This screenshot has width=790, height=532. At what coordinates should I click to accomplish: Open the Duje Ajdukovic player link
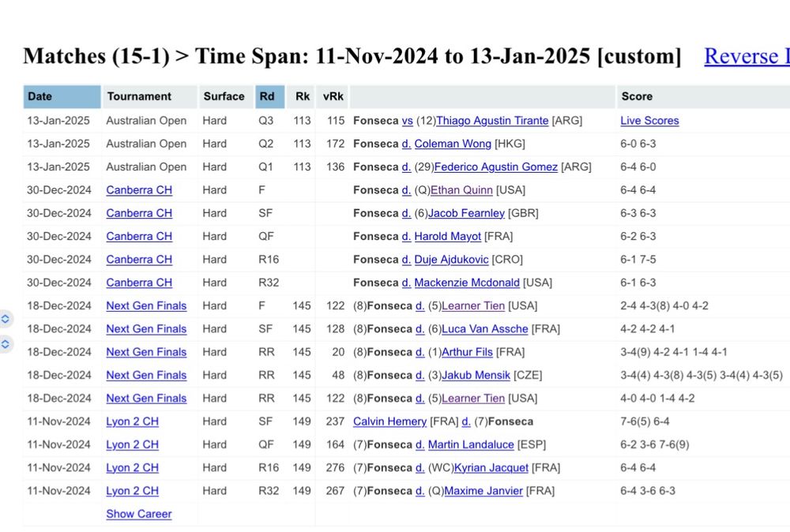click(x=451, y=260)
